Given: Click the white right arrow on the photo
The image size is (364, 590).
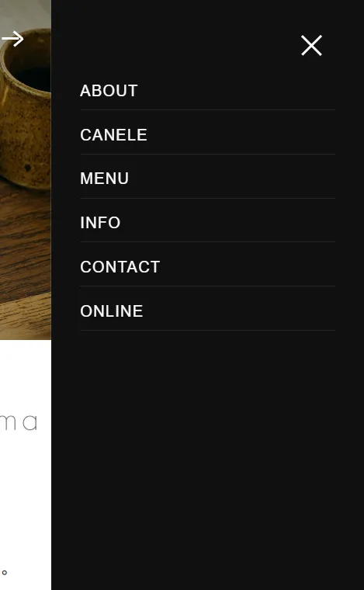Looking at the screenshot, I should pos(12,39).
